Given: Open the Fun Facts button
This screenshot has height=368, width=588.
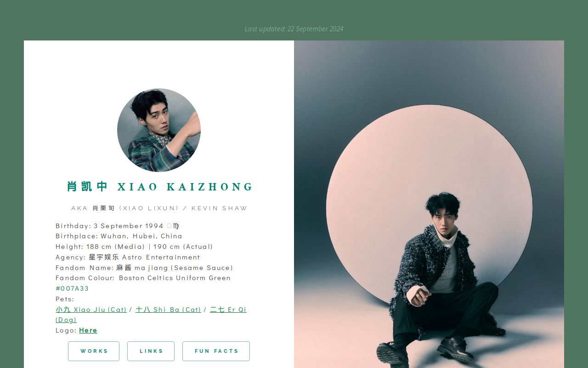Looking at the screenshot, I should pyautogui.click(x=216, y=351).
